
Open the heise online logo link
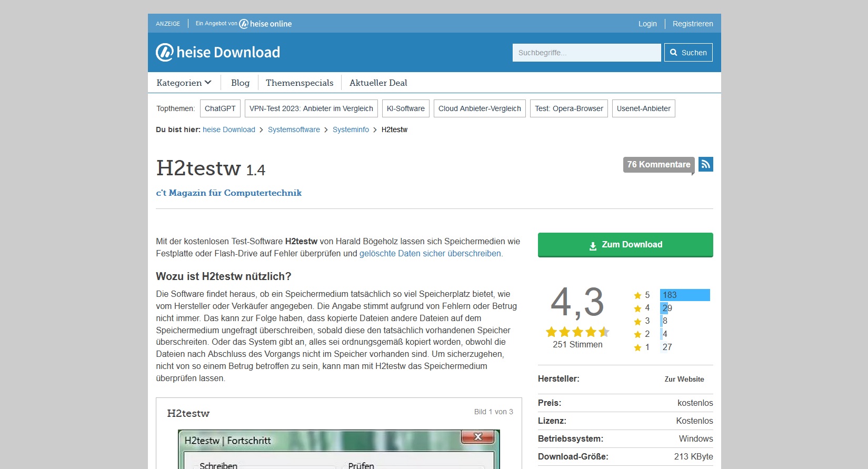(265, 24)
